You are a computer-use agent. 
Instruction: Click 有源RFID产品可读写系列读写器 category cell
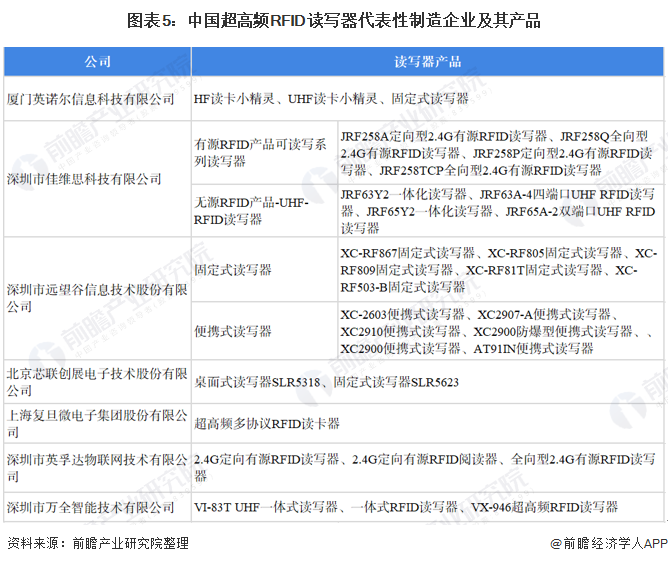pos(260,152)
